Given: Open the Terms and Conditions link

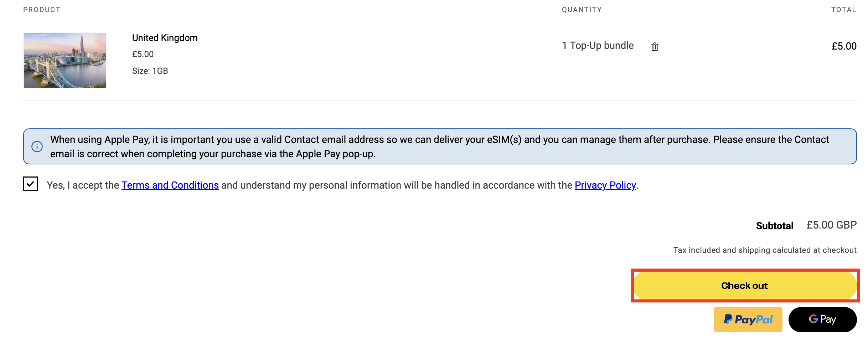Looking at the screenshot, I should coord(170,185).
